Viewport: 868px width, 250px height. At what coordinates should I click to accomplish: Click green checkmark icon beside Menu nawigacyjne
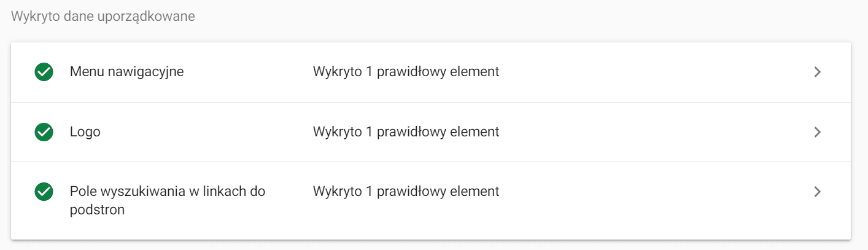(x=44, y=72)
